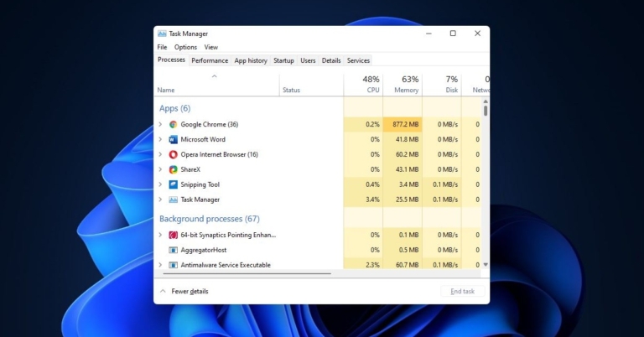This screenshot has width=644, height=337.
Task: Click the Antimalware Service Executable icon
Action: pyautogui.click(x=174, y=265)
